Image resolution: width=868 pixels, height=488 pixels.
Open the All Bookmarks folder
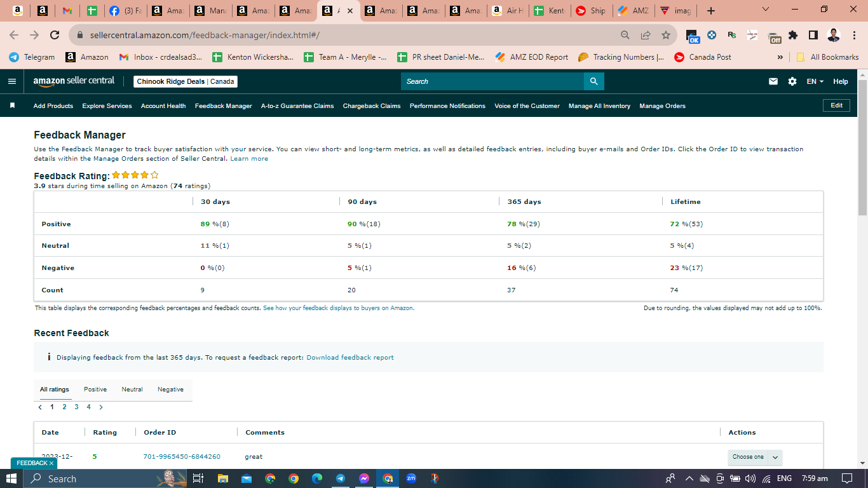pos(827,57)
